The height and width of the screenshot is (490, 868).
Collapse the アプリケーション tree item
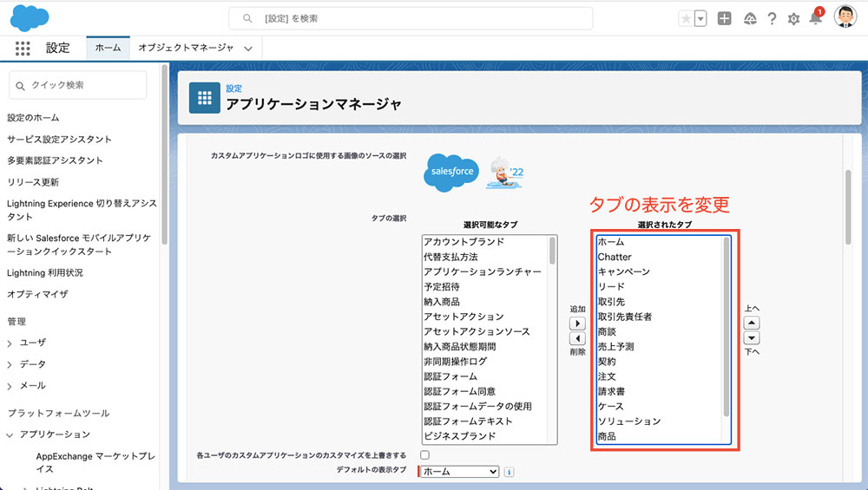pyautogui.click(x=10, y=435)
